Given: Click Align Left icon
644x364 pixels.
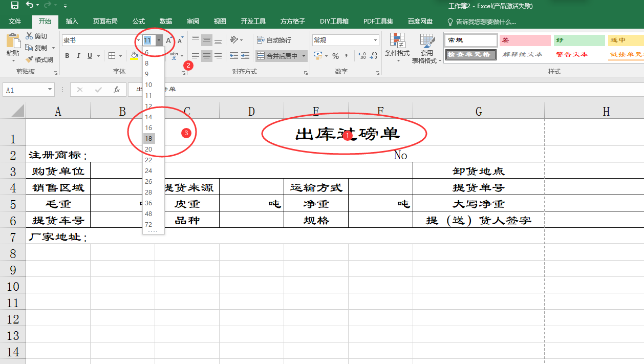Looking at the screenshot, I should [x=196, y=56].
